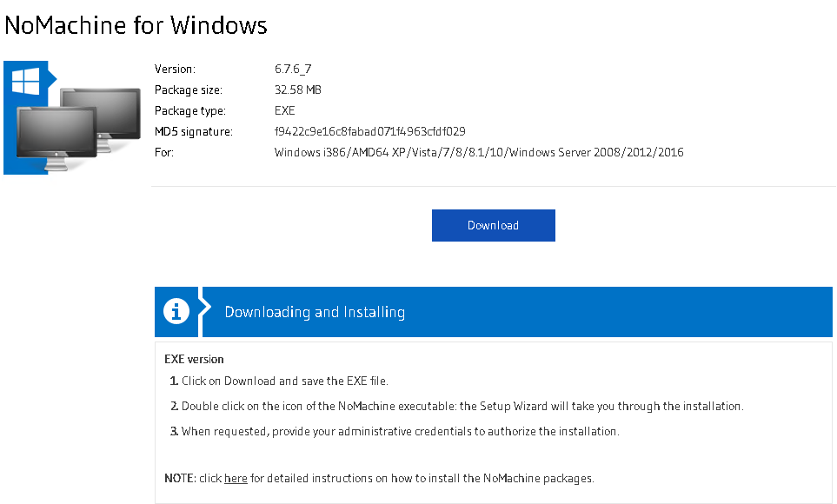Click the front monitor in product image
The width and height of the screenshot is (837, 504).
tap(54, 135)
